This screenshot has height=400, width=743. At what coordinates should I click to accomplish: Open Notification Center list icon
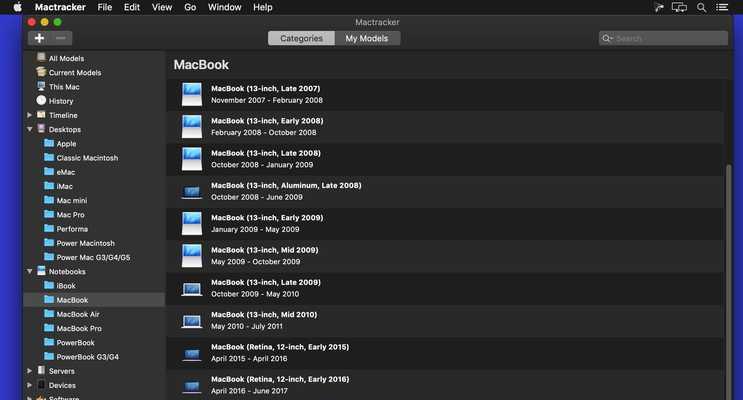(722, 7)
